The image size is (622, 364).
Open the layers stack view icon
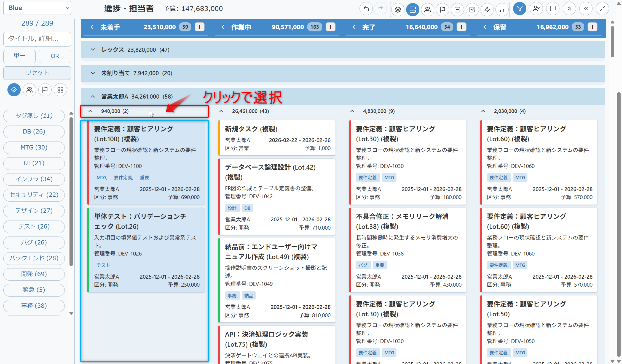click(x=398, y=10)
